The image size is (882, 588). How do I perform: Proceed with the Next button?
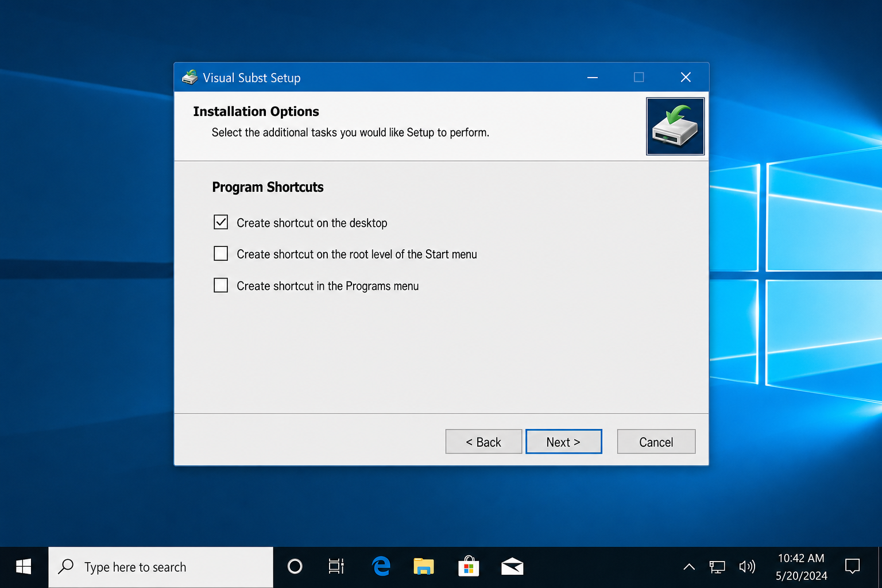click(564, 442)
